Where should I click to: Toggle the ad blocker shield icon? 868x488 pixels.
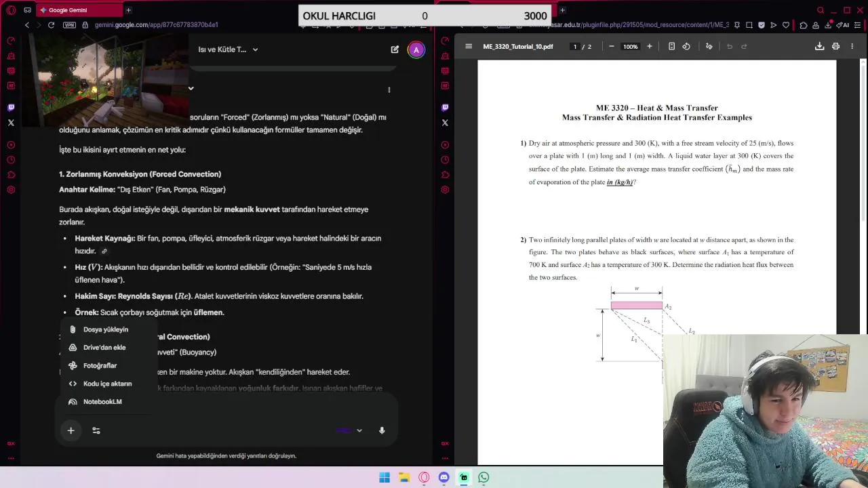[762, 25]
